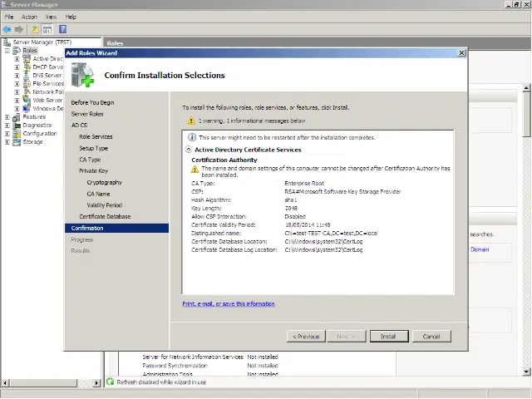Click the Up one level folder icon
The width and height of the screenshot is (532, 399).
(x=35, y=30)
